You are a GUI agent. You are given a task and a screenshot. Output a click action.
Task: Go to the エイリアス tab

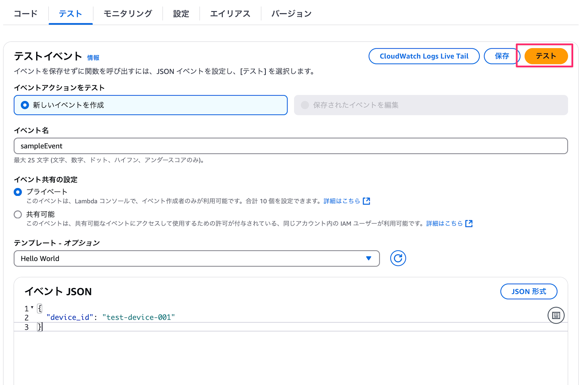230,14
